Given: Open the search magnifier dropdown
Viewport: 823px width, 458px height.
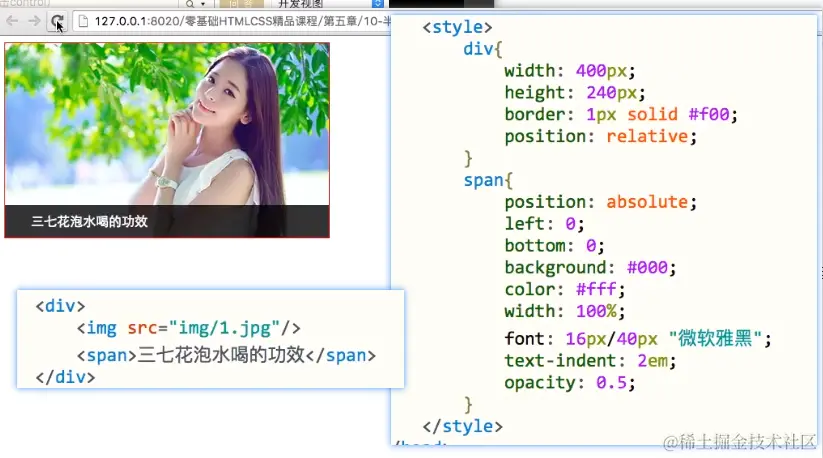Looking at the screenshot, I should pos(195,4).
